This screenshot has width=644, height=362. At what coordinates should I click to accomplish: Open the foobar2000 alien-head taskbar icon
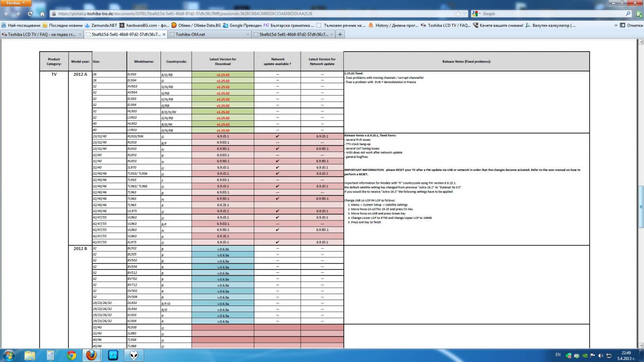point(134,355)
